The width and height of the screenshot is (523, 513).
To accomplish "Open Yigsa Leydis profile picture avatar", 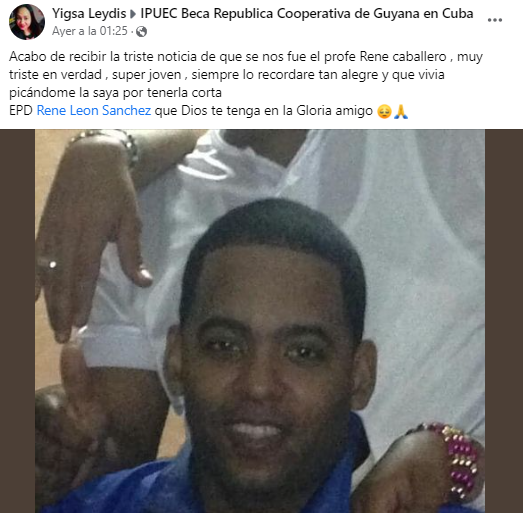I will [27, 22].
